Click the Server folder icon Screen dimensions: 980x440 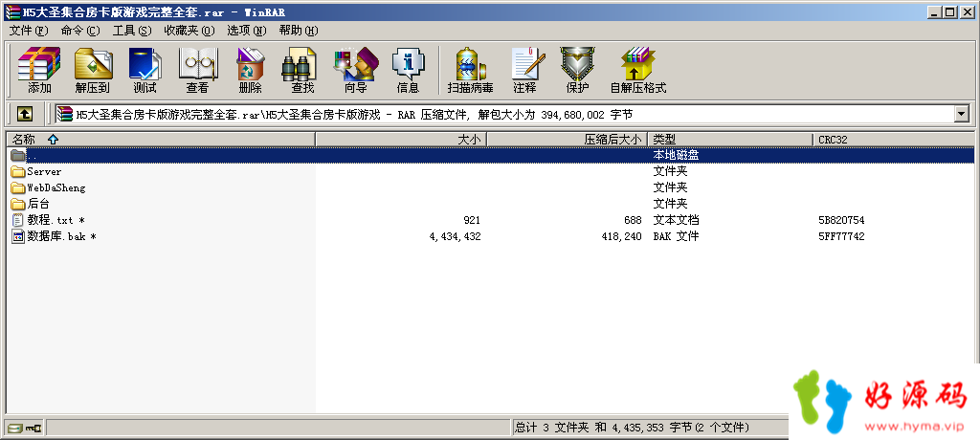pyautogui.click(x=17, y=171)
